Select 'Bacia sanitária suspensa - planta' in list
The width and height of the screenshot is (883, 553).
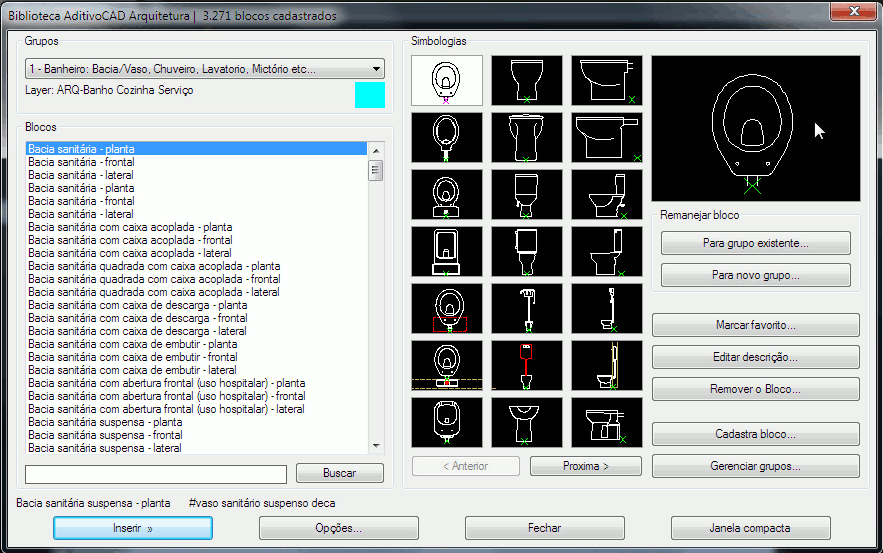pos(197,422)
